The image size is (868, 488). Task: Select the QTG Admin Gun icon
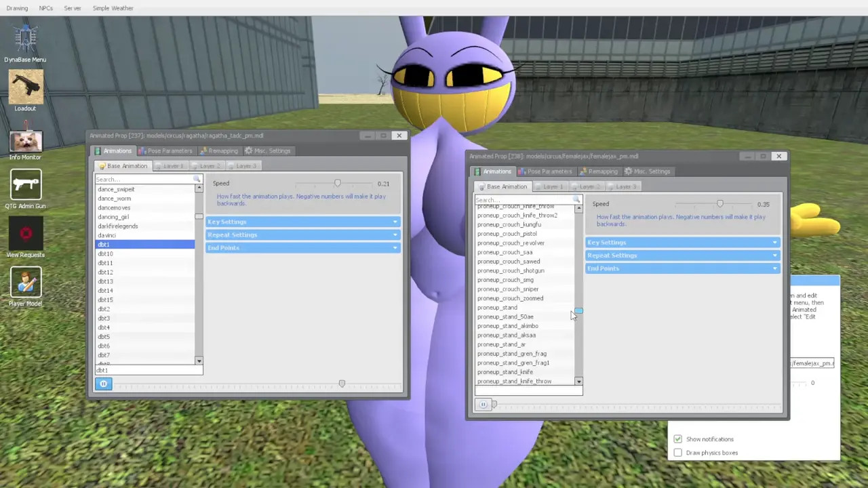25,185
